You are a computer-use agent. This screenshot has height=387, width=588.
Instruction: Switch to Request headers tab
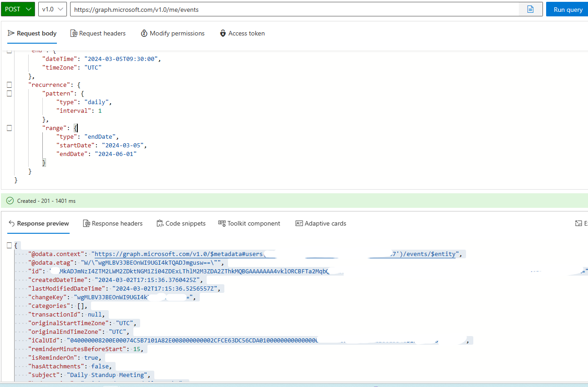tap(98, 33)
